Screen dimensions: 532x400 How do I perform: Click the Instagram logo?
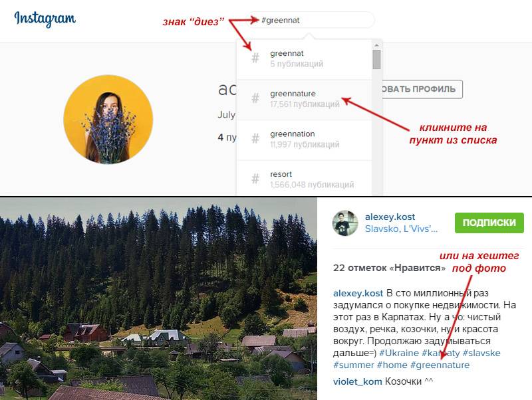tap(45, 19)
